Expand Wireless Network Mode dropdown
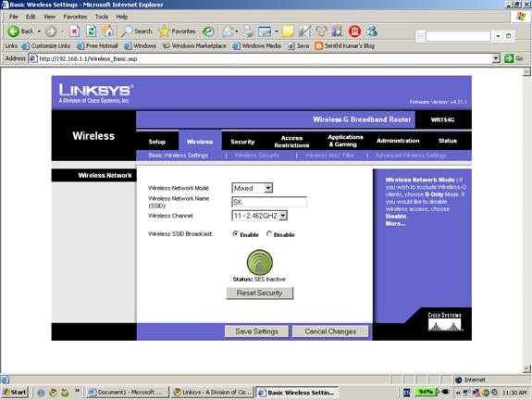The height and width of the screenshot is (400, 532). pos(268,188)
